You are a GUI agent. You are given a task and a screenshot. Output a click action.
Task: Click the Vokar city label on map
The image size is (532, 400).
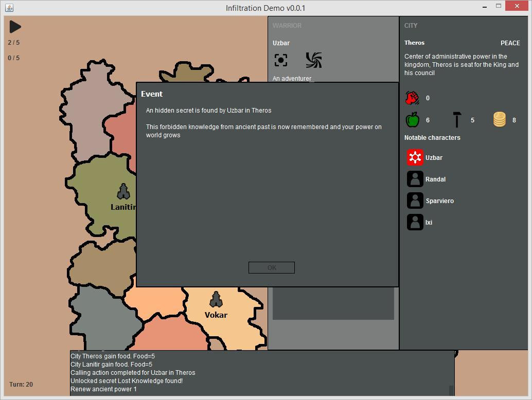coord(216,315)
